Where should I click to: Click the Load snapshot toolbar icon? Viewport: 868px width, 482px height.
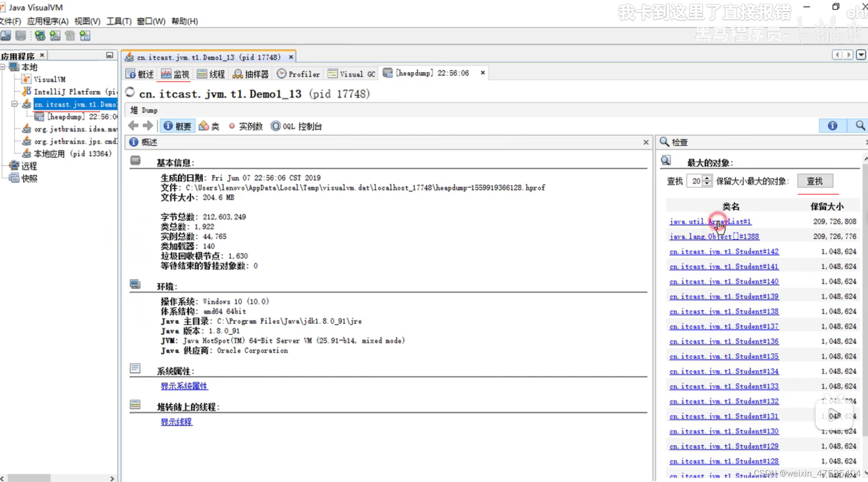click(6, 36)
